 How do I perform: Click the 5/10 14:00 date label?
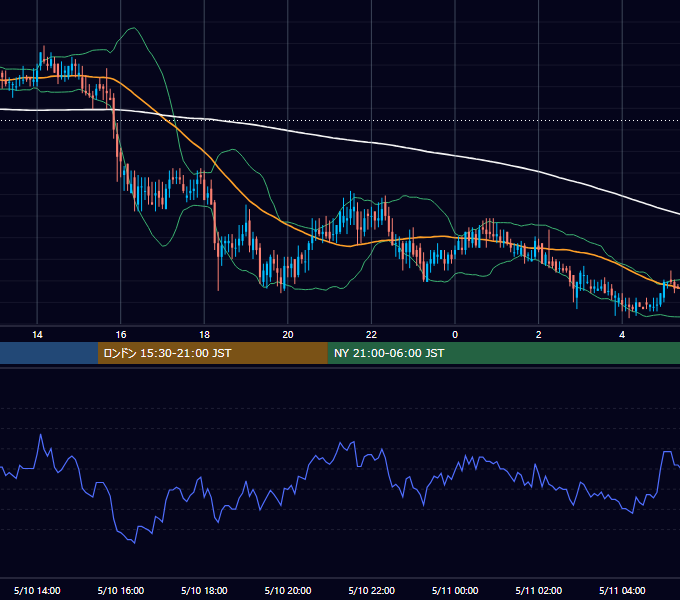[x=37, y=590]
